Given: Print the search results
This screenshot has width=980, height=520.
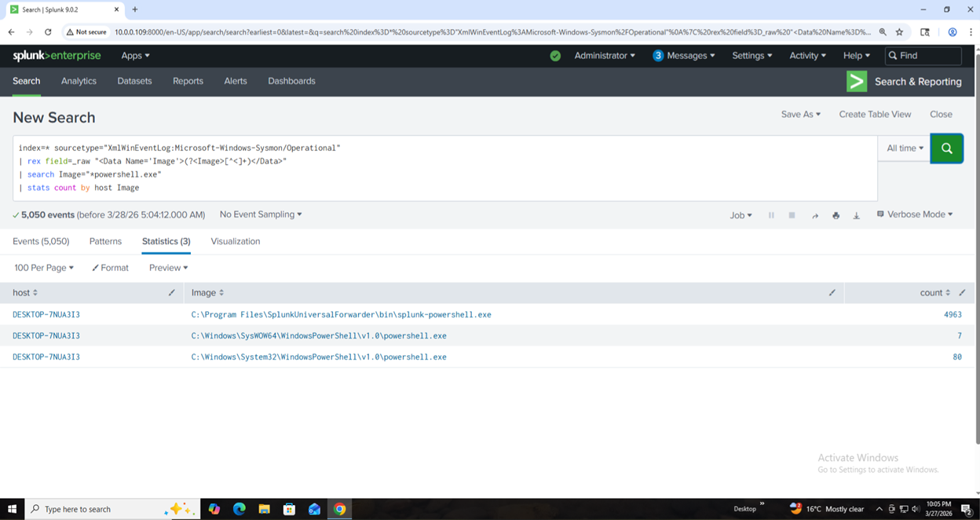Looking at the screenshot, I should (836, 214).
